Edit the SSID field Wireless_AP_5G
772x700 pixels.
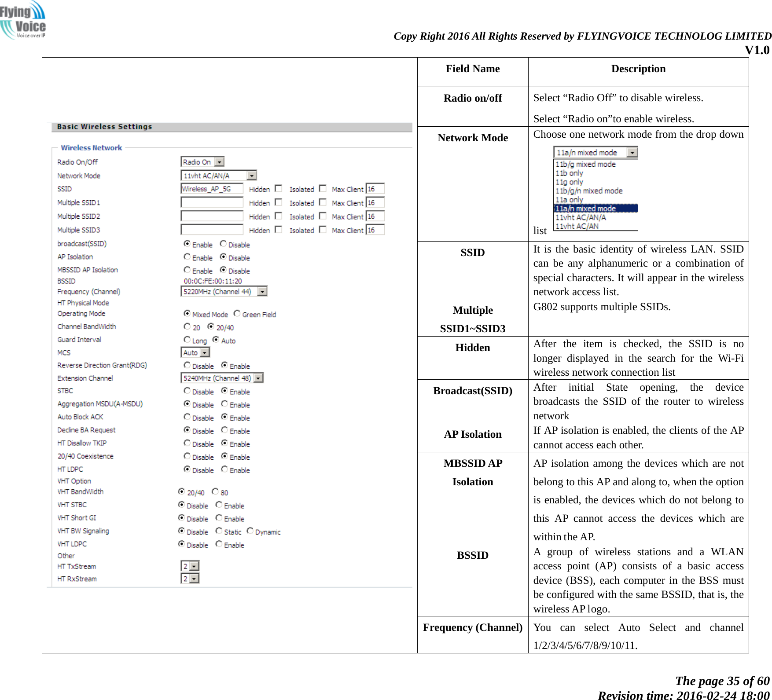211,188
